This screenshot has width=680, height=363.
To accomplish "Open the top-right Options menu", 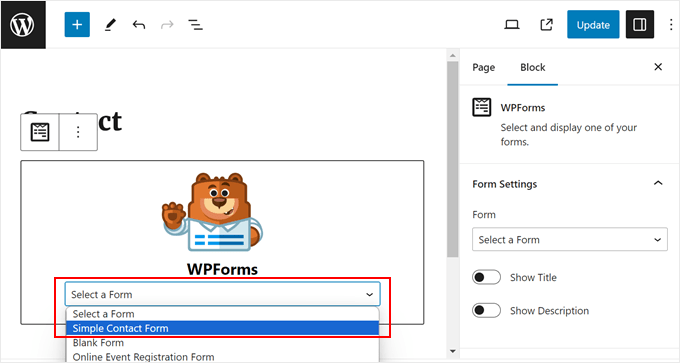I will pos(670,25).
